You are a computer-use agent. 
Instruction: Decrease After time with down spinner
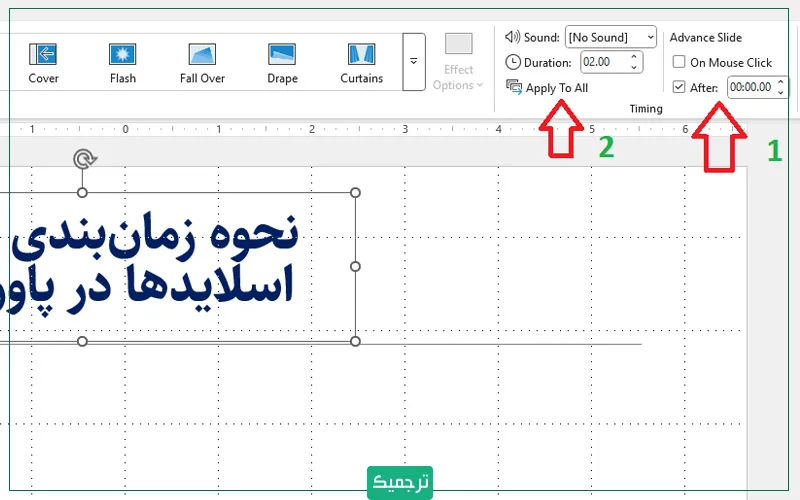click(x=781, y=92)
